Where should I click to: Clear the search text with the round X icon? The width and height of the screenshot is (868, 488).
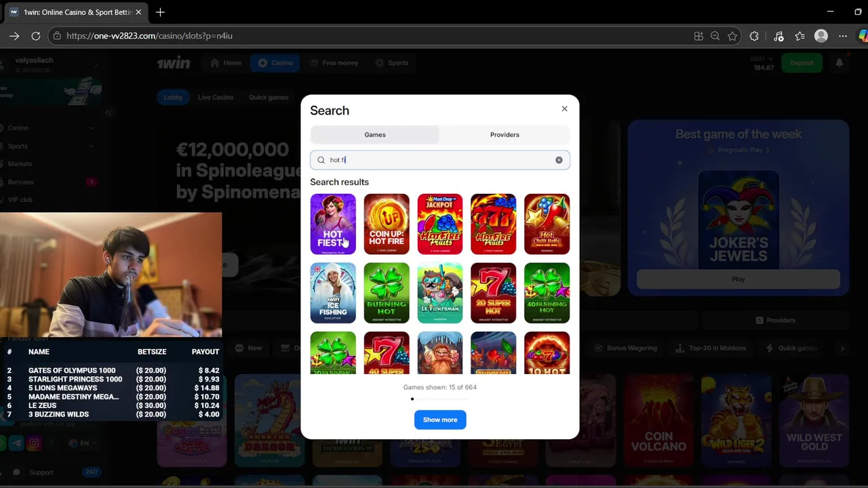[559, 160]
